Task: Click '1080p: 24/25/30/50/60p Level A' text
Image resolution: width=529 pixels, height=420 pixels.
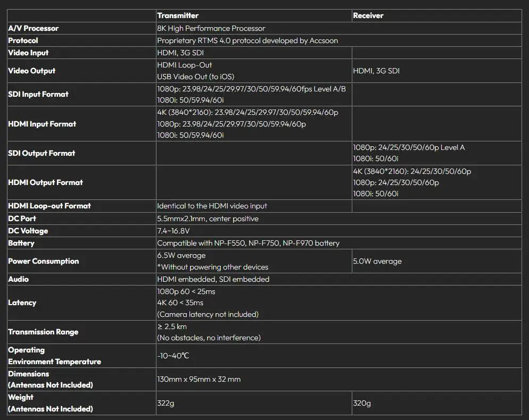Action: 409,147
